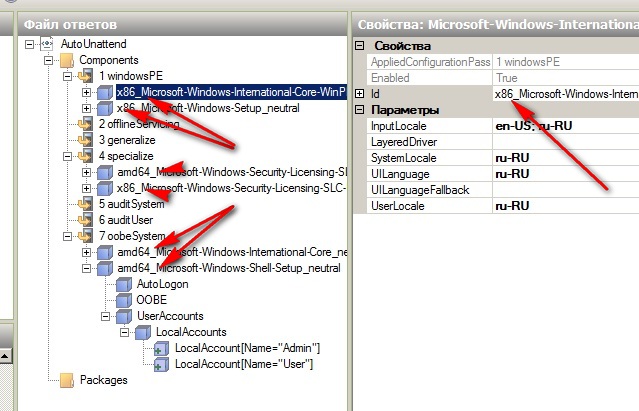Click amd64 Security-Licensing cube icon
This screenshot has height=411, width=639.
pyautogui.click(x=105, y=172)
